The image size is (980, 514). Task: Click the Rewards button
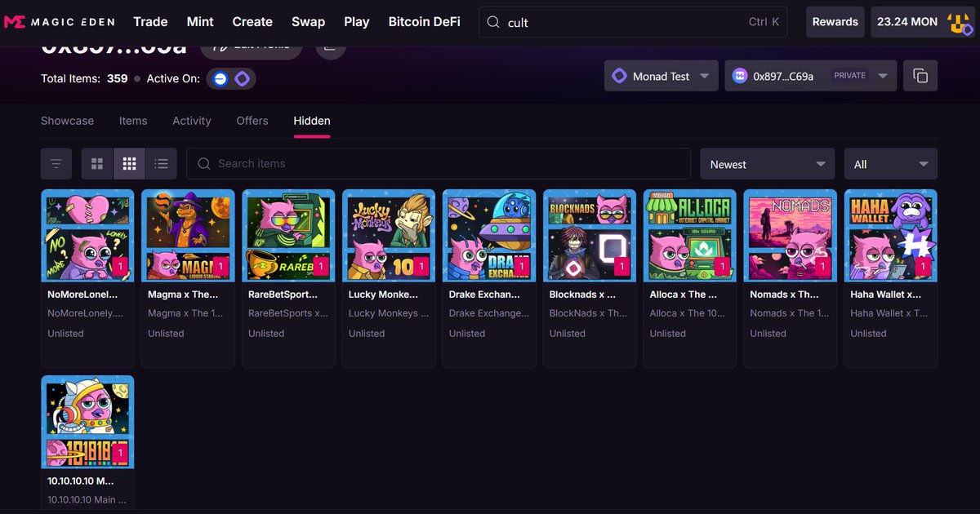[835, 22]
